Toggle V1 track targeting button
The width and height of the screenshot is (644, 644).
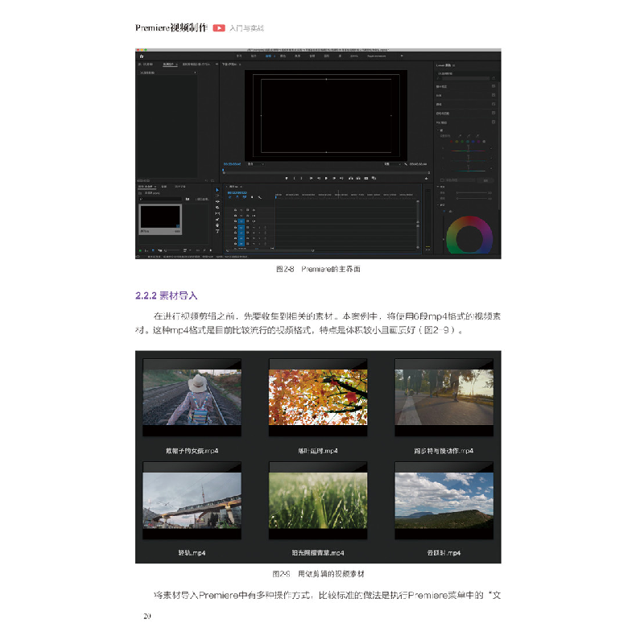point(241,221)
